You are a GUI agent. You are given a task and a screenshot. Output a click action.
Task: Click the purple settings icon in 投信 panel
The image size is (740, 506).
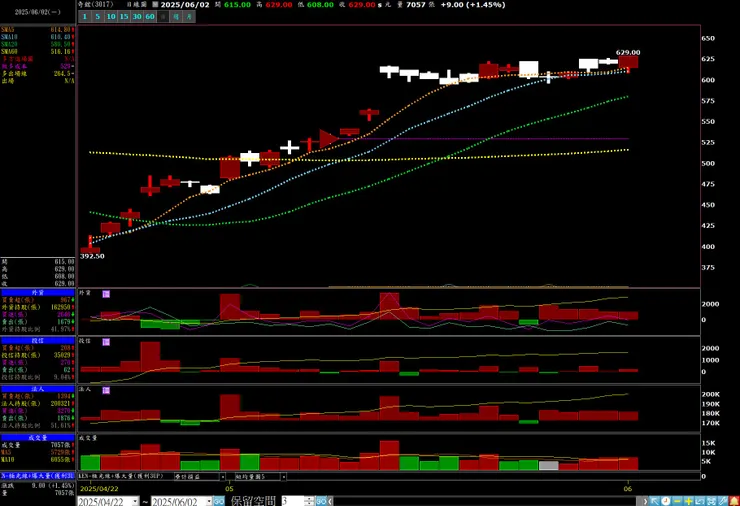pyautogui.click(x=106, y=342)
